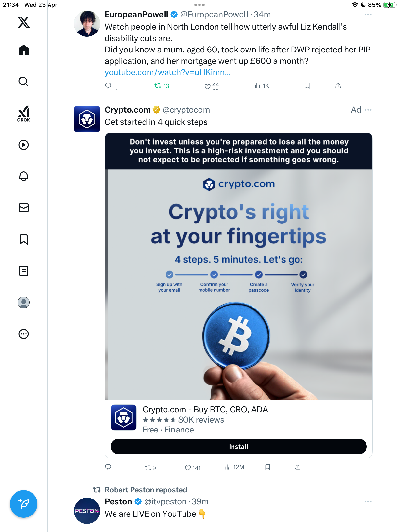Open Lists icon in the sidebar

(24, 271)
